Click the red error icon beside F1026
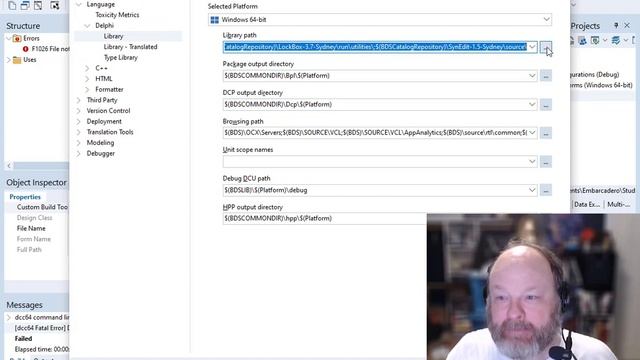 point(25,49)
